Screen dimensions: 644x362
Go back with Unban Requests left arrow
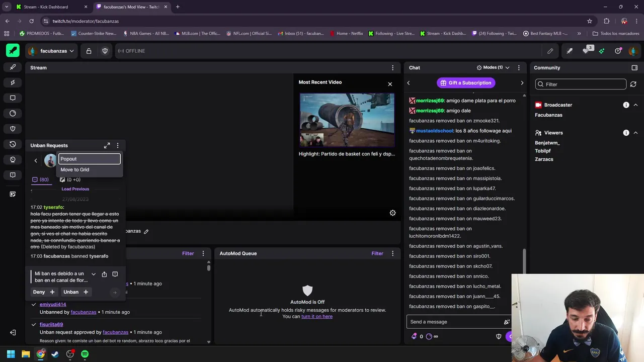36,160
